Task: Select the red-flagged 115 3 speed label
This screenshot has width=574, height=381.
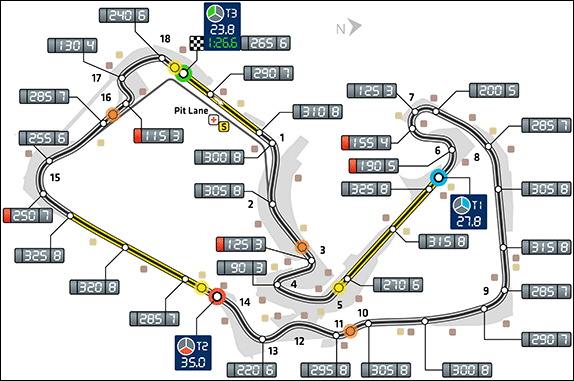Action: (x=159, y=136)
